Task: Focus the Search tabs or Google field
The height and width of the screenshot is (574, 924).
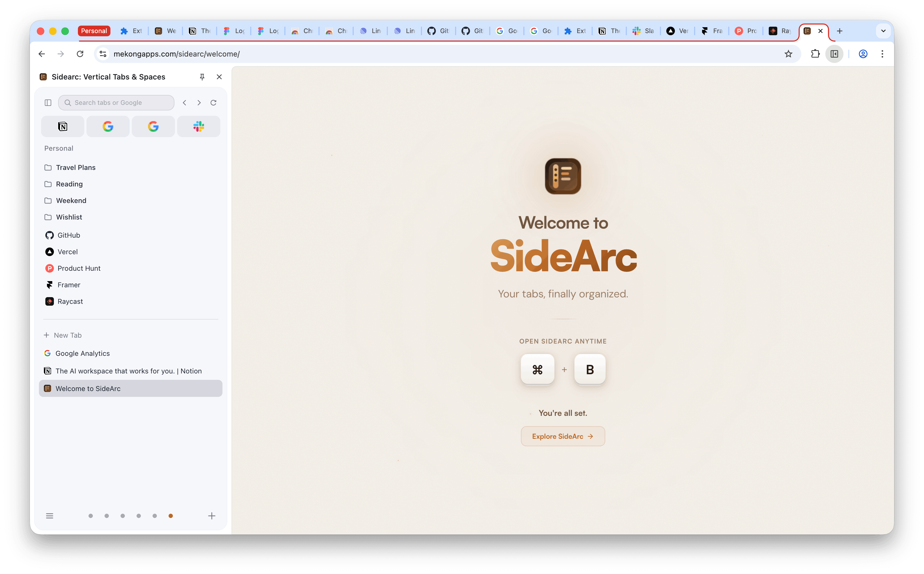Action: click(116, 102)
